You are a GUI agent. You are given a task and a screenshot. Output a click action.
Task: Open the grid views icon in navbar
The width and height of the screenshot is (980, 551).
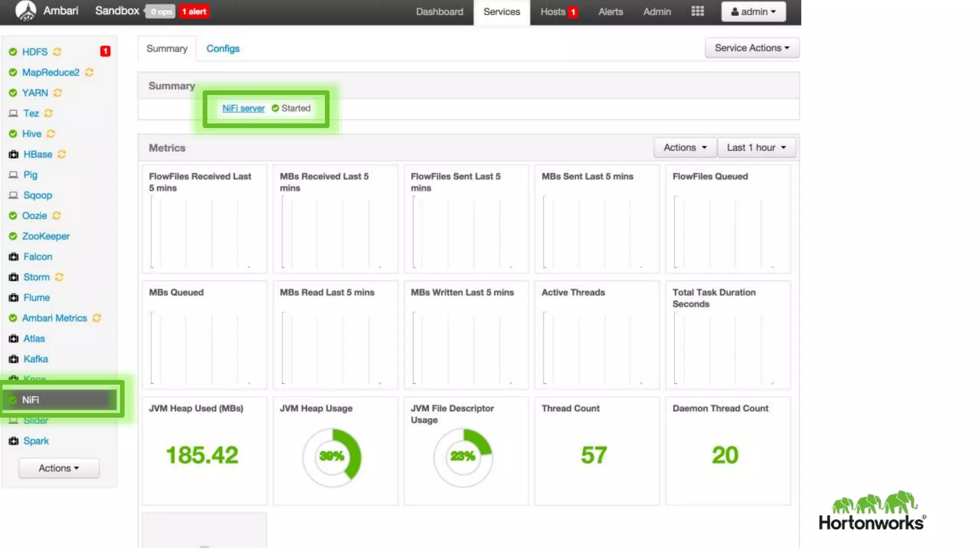(x=697, y=11)
